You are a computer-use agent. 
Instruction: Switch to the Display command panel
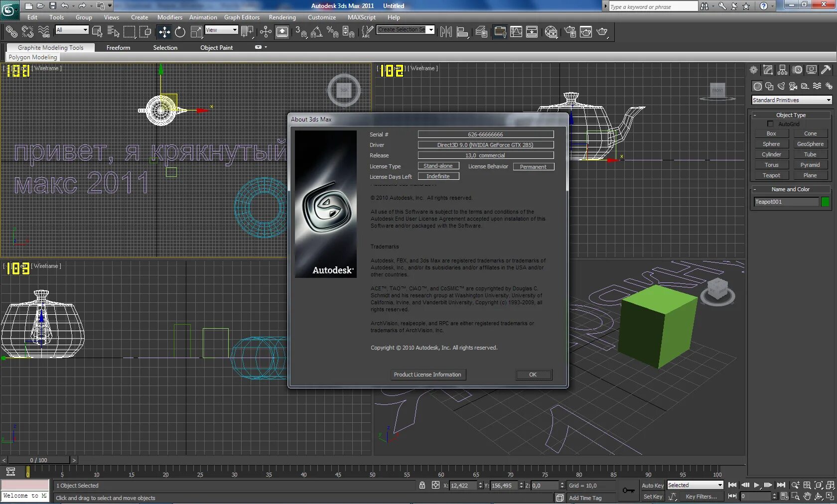812,70
